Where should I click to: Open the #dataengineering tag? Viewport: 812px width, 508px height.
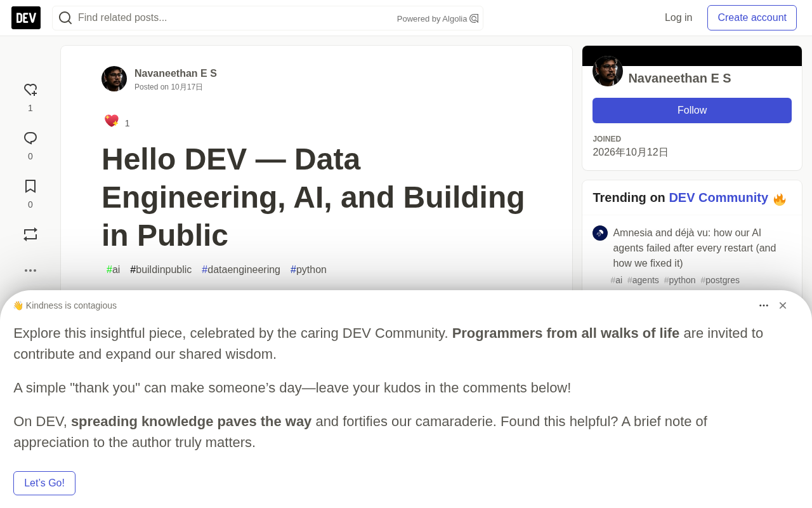click(241, 270)
